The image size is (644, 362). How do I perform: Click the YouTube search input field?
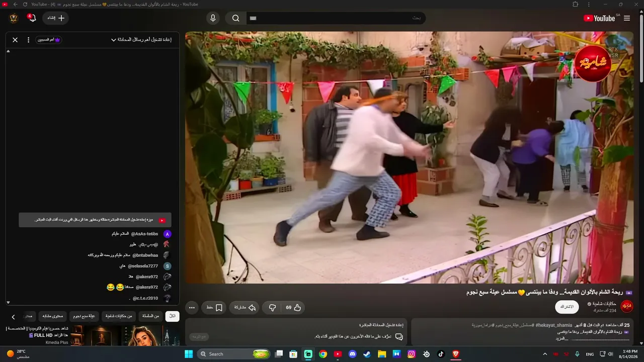336,18
